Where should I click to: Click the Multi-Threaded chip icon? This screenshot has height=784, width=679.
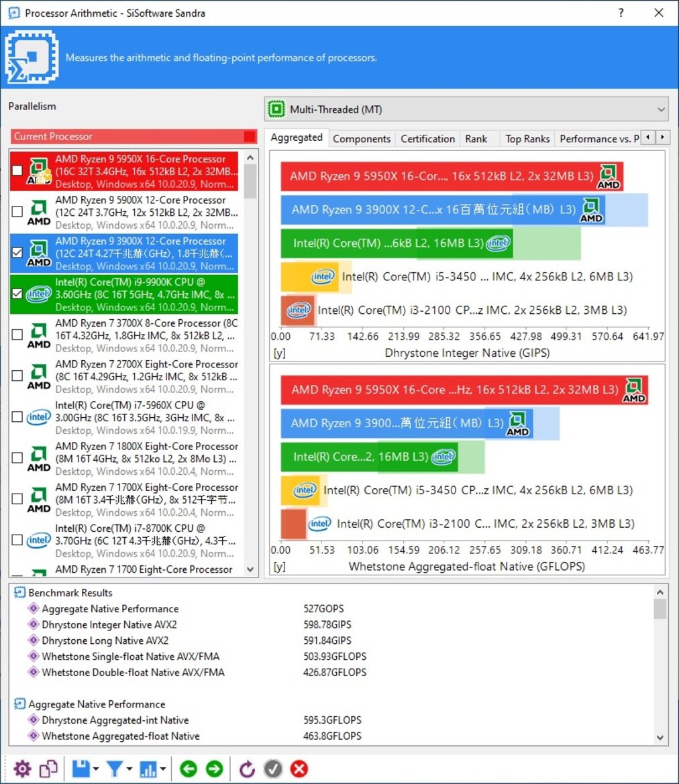(x=276, y=109)
